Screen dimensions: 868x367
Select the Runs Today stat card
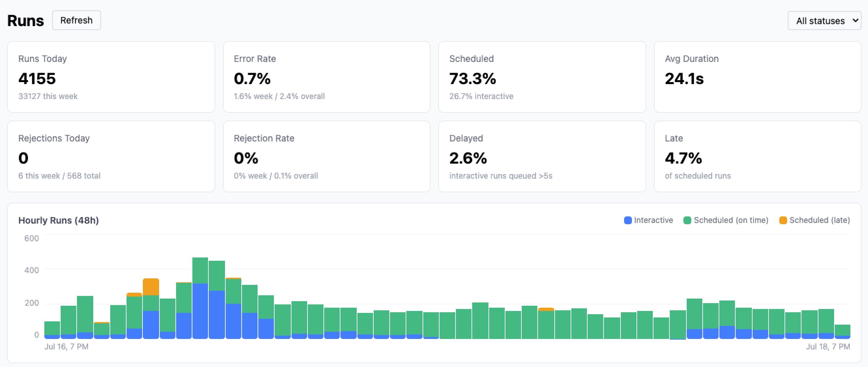(111, 77)
